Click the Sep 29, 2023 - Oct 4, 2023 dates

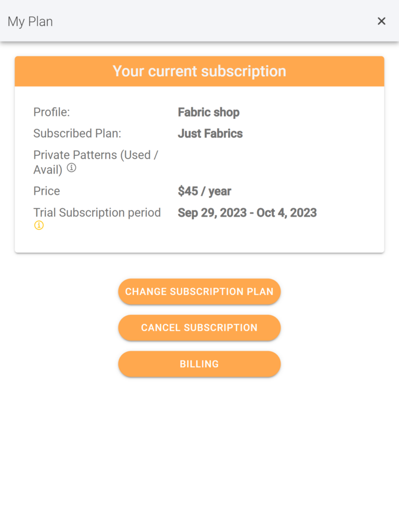[247, 212]
